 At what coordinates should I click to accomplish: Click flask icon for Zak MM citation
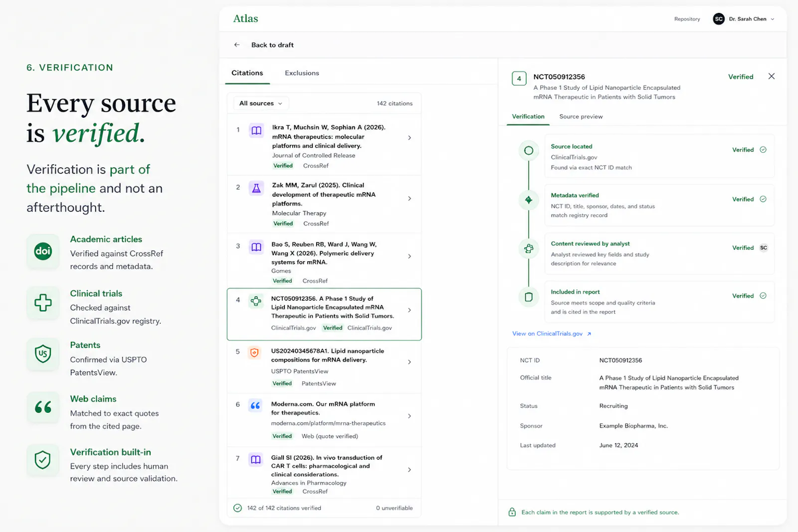[x=256, y=188]
